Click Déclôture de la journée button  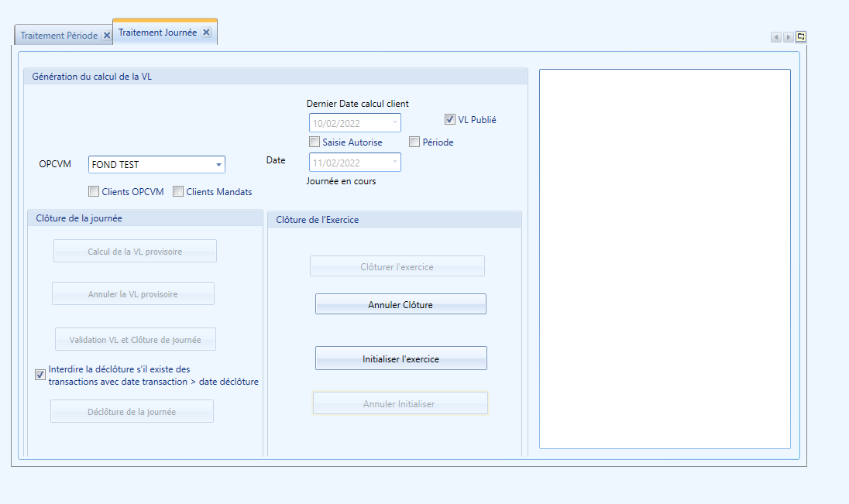(132, 411)
